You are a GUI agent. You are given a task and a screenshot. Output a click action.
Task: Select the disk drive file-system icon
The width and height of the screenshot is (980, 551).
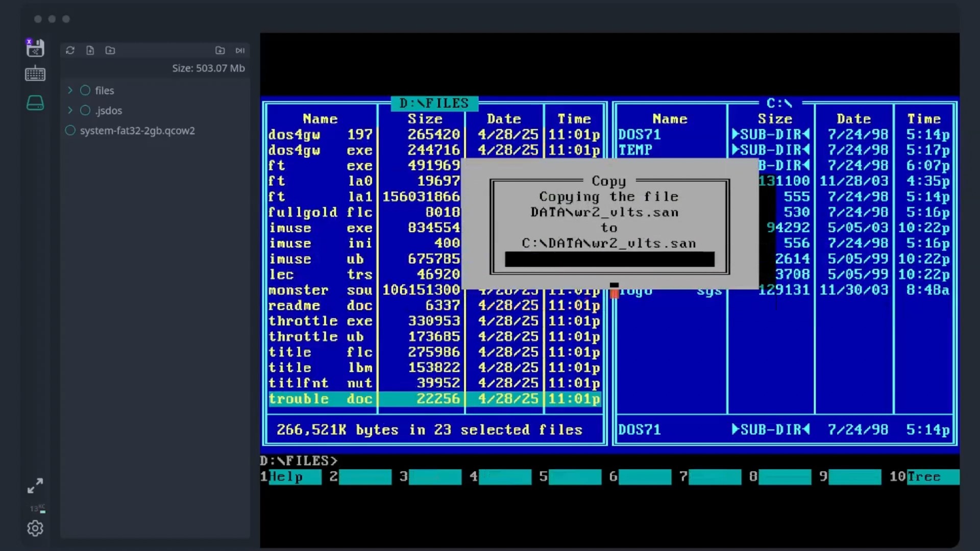click(x=35, y=103)
